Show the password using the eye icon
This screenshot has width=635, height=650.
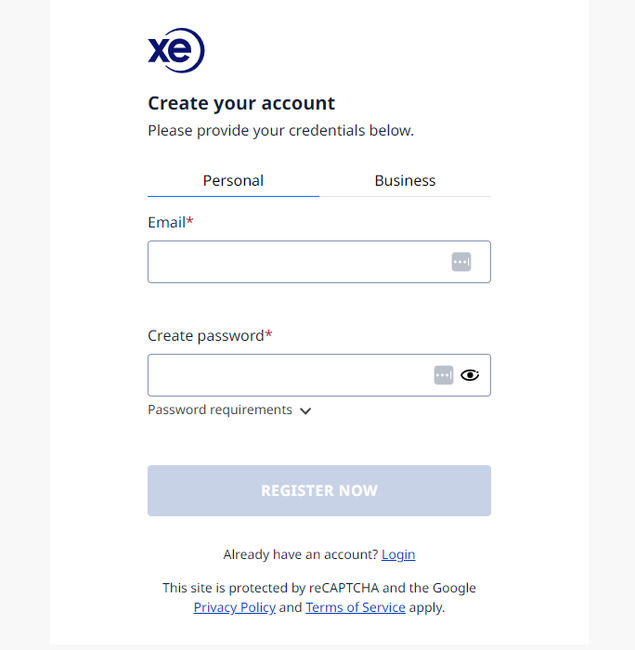coord(470,375)
